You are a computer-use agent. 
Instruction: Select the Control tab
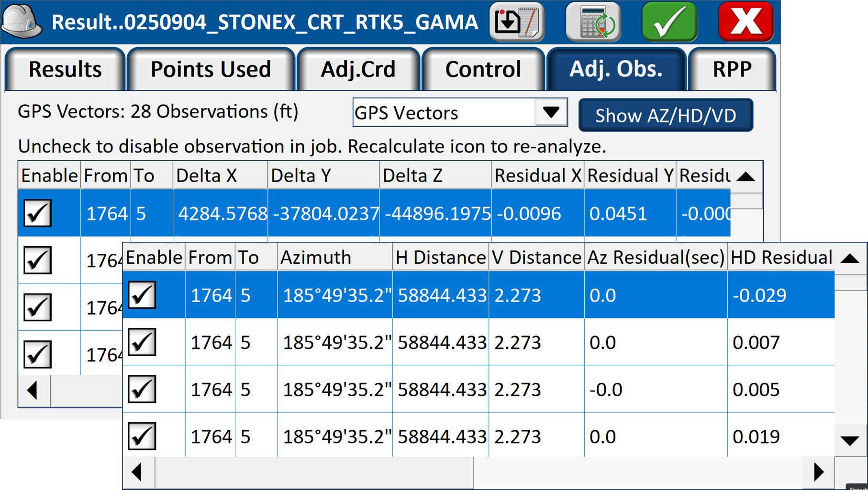tap(483, 69)
